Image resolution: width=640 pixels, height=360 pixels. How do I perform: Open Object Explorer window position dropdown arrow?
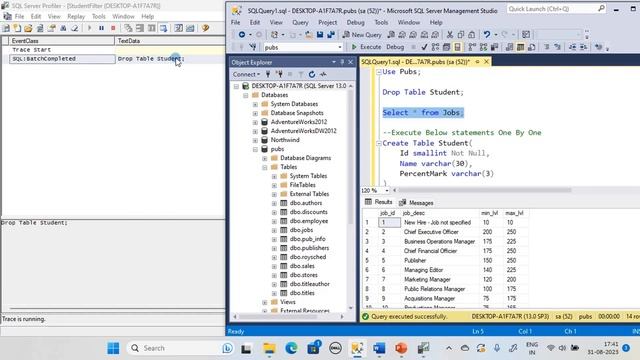[x=334, y=62]
